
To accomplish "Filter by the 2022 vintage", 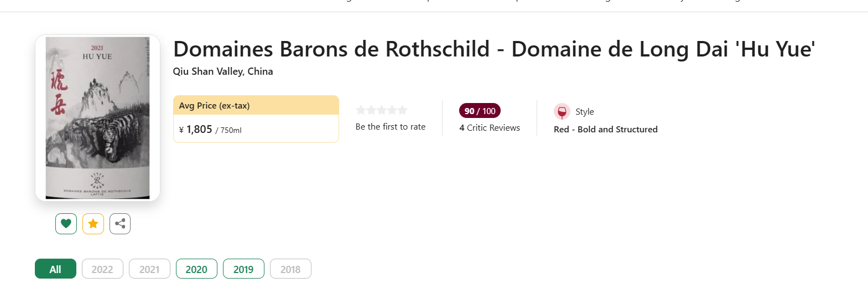I will coord(102,269).
